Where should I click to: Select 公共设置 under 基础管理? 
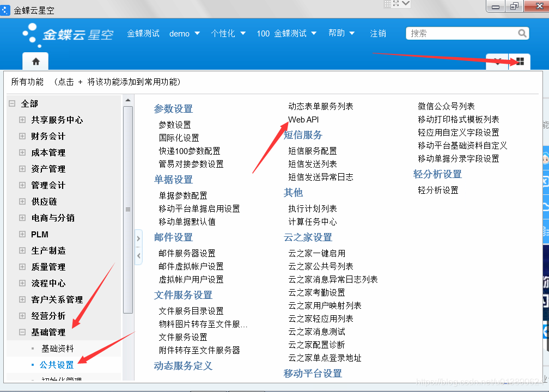(57, 365)
